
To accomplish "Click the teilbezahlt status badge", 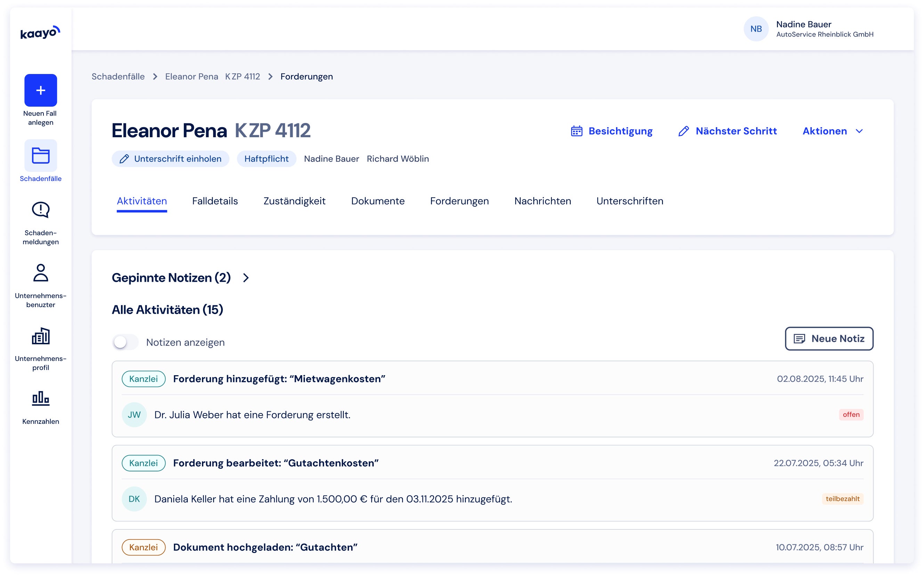I will pyautogui.click(x=843, y=499).
